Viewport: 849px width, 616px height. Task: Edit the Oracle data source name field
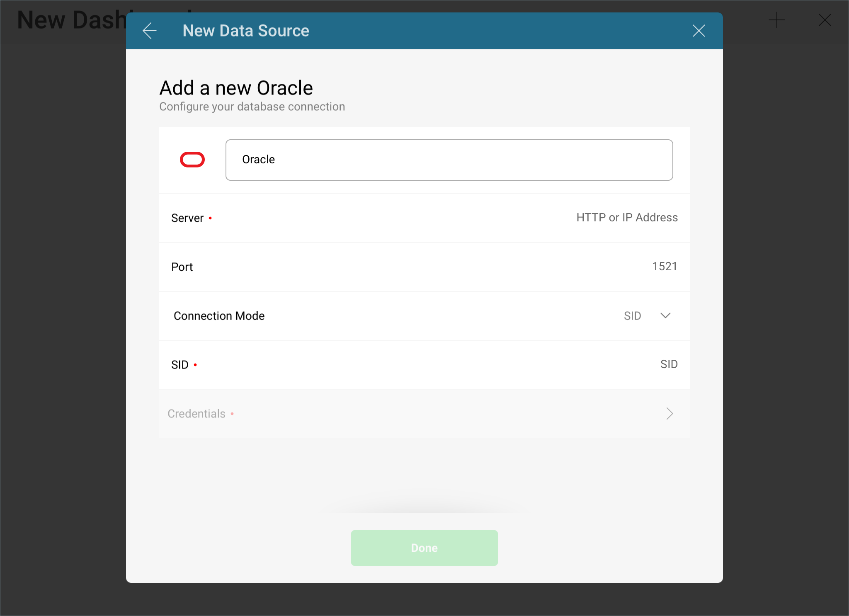click(449, 160)
